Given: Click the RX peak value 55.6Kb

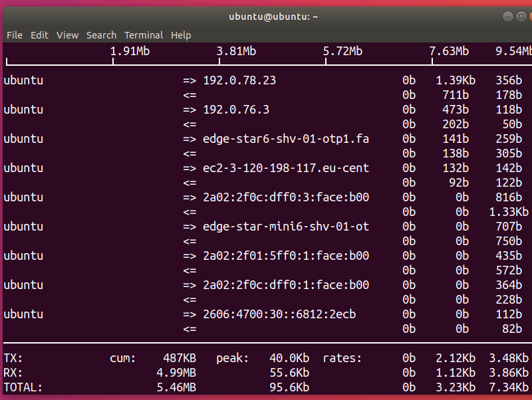Looking at the screenshot, I should pyautogui.click(x=289, y=372).
